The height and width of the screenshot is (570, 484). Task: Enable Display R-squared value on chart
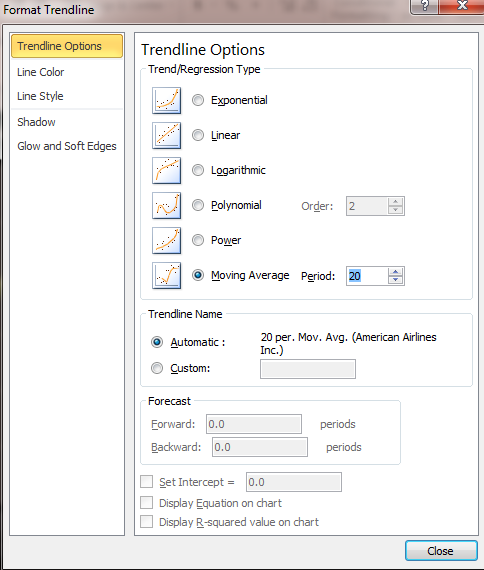click(147, 522)
